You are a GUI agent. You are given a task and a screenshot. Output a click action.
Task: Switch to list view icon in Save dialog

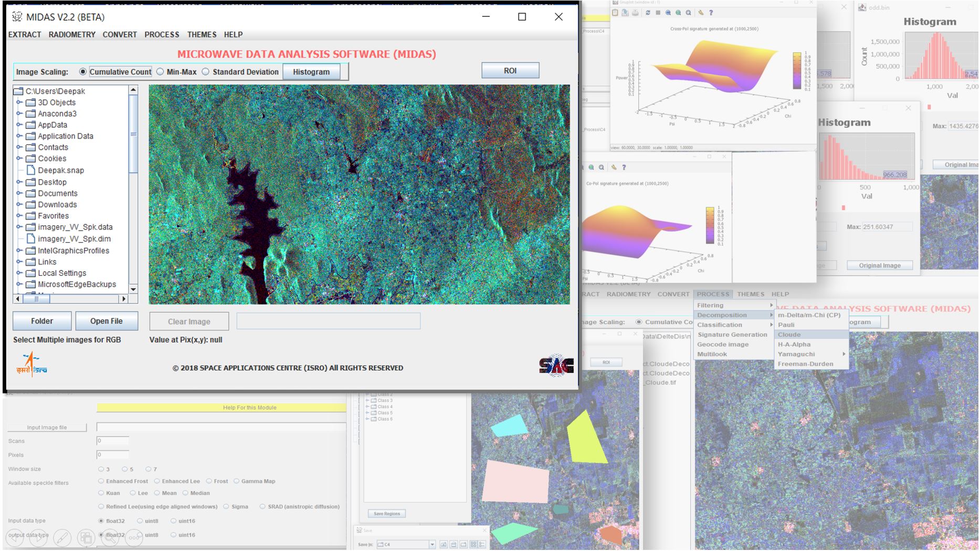pos(473,545)
